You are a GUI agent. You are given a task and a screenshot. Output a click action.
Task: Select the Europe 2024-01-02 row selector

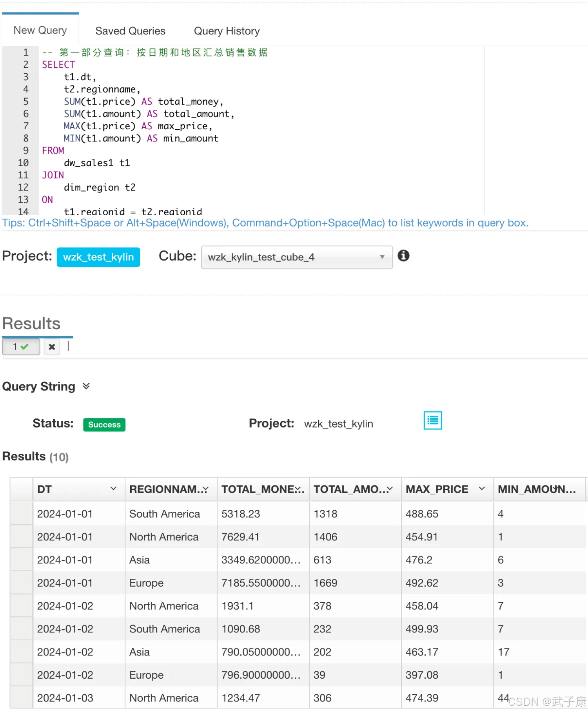click(22, 675)
